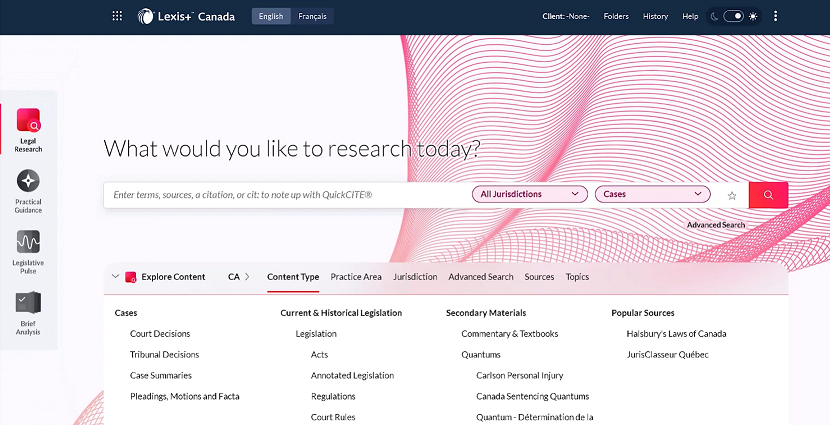Image resolution: width=830 pixels, height=425 pixels.
Task: Open the Acts link
Action: tap(319, 355)
